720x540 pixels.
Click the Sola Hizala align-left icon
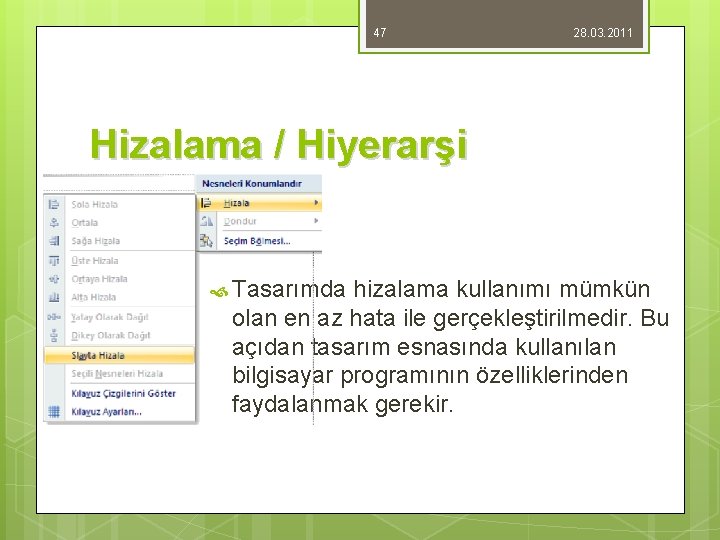[x=54, y=204]
